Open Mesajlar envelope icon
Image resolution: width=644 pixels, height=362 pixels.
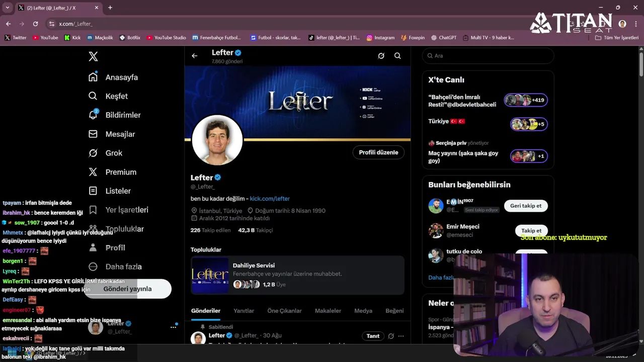[93, 134]
